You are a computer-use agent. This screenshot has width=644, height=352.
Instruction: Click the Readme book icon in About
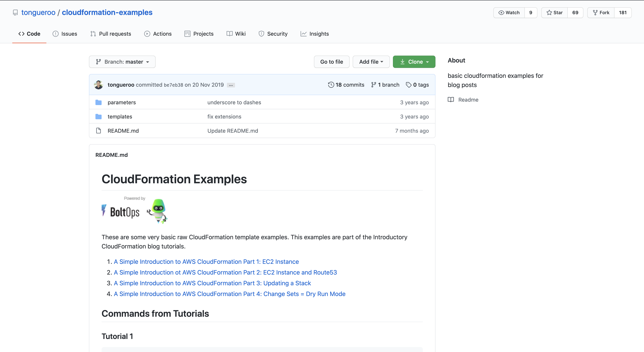tap(451, 100)
